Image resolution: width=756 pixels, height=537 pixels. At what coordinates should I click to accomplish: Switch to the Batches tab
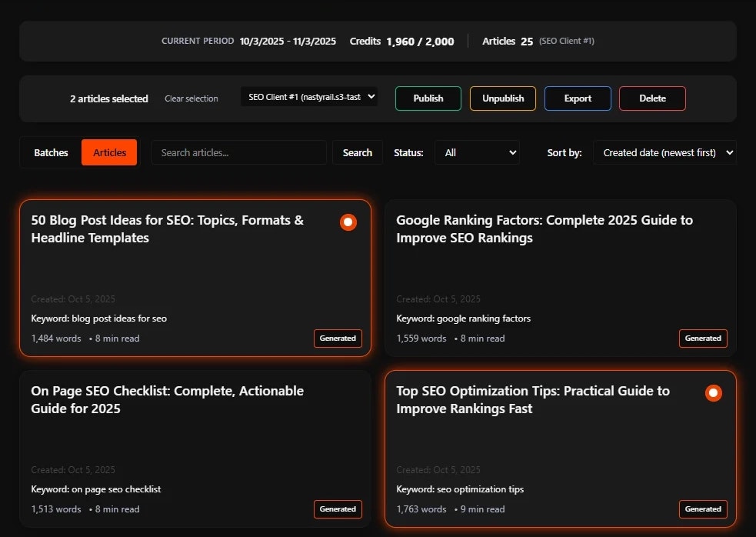click(x=51, y=152)
